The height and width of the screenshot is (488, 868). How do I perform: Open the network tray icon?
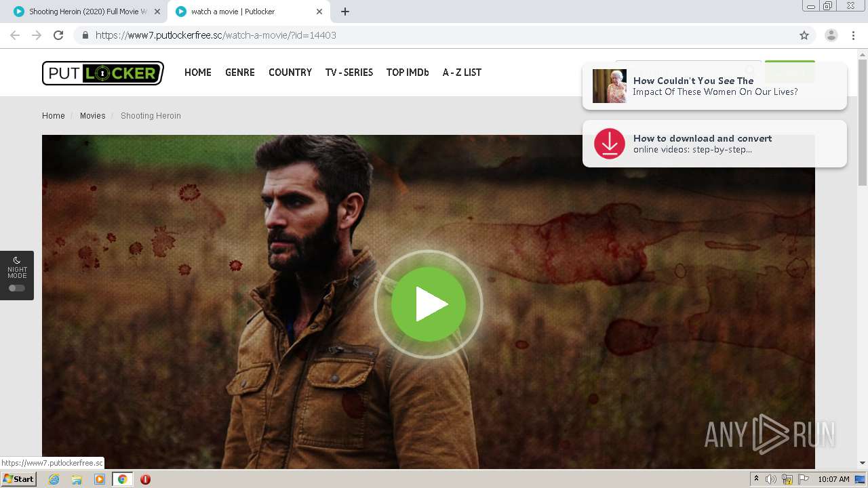pos(787,479)
